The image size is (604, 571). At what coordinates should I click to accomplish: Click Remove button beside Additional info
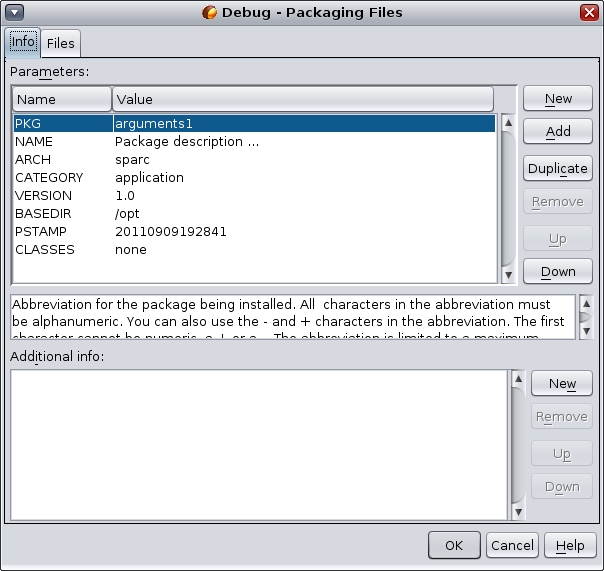562,416
